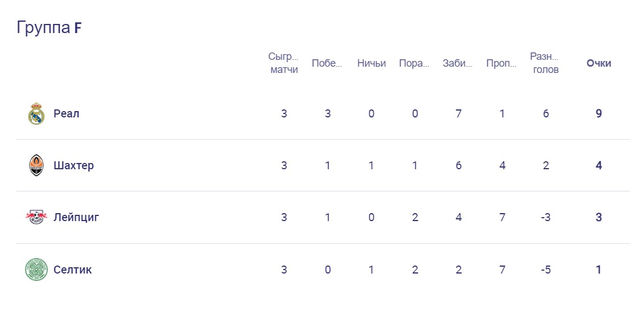Open the Селтик team link

coord(72,270)
